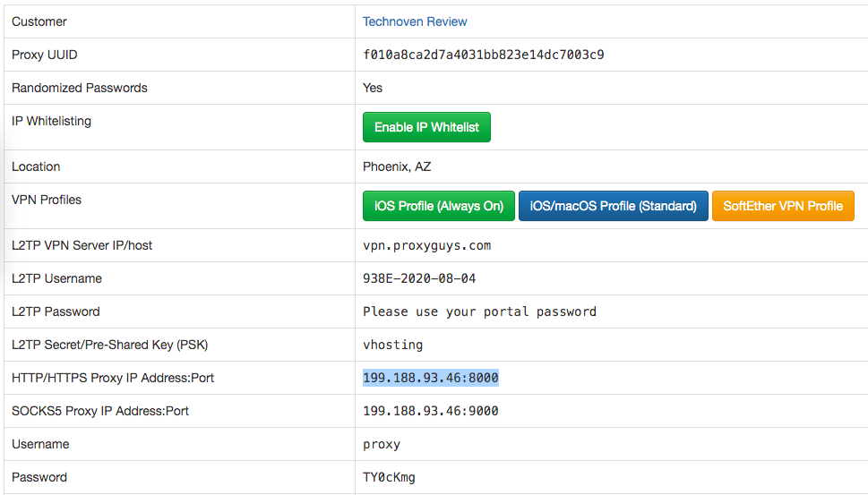Click the Phoenix, AZ location text

tap(397, 166)
